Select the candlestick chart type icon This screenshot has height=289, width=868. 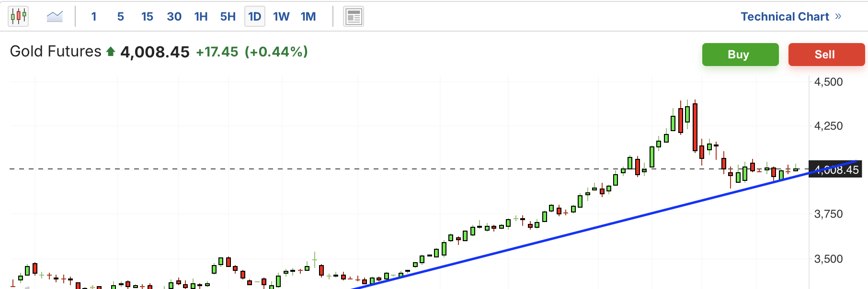[x=18, y=16]
